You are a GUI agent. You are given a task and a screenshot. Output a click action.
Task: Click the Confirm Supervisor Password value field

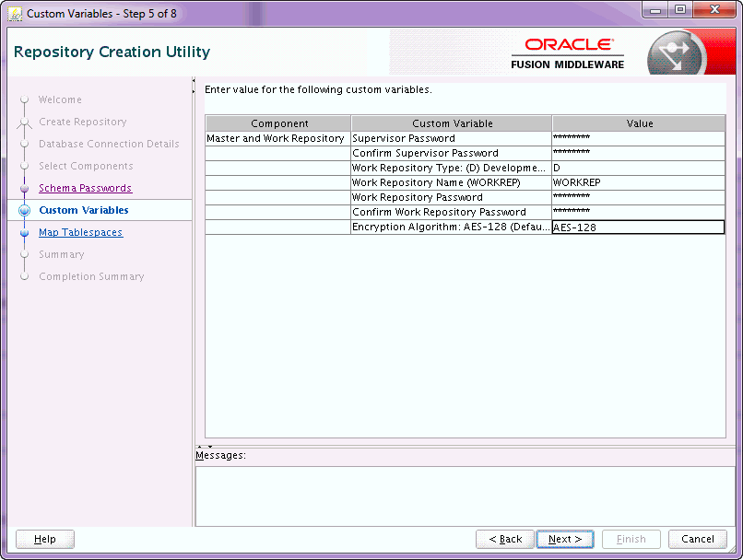[x=638, y=153]
